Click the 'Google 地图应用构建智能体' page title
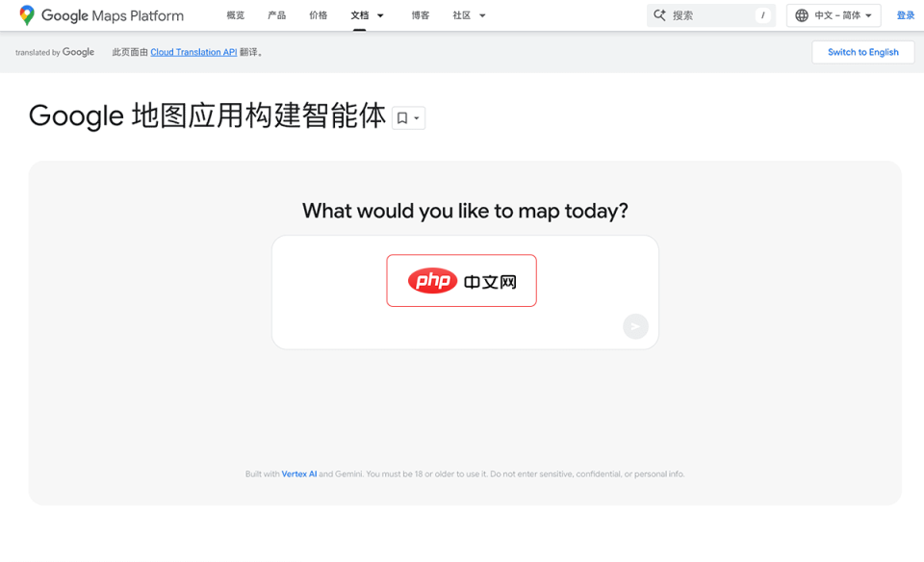The image size is (924, 562). (x=208, y=115)
